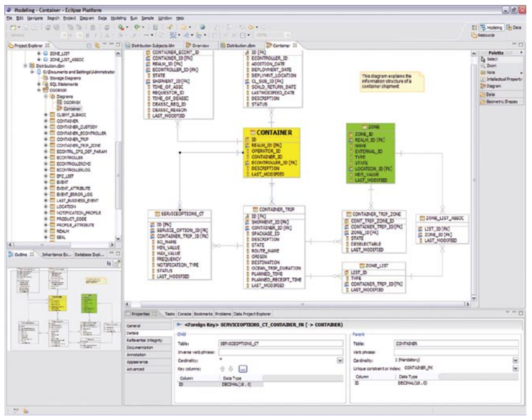Open the Referential Integrity properties section
532x420 pixels.
click(x=145, y=340)
